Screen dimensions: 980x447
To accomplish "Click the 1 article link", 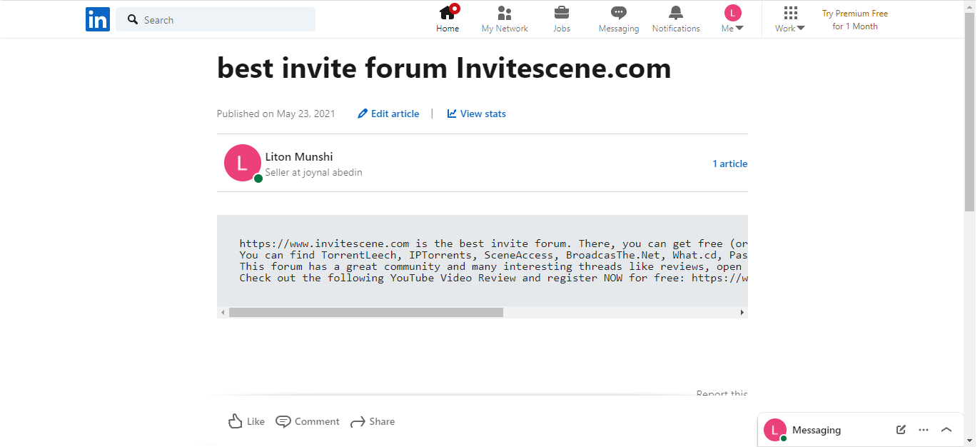I will 729,164.
